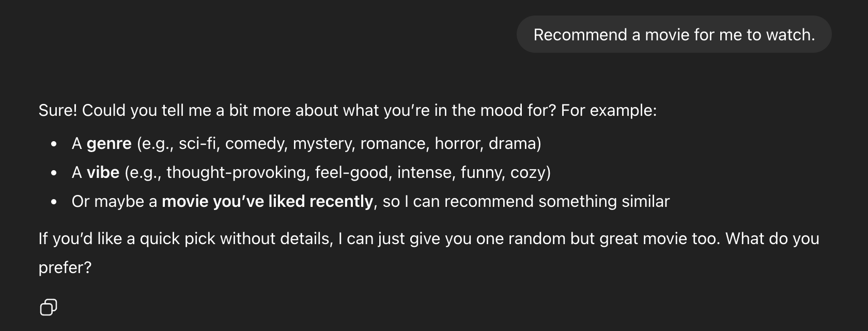This screenshot has width=868, height=331.
Task: Click the word "sci-fi" in the genre list
Action: 197,143
